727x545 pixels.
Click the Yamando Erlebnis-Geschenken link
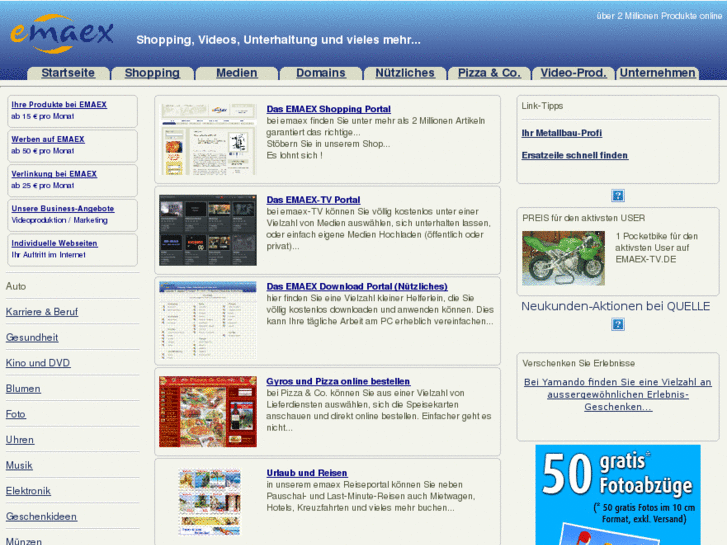(x=618, y=395)
